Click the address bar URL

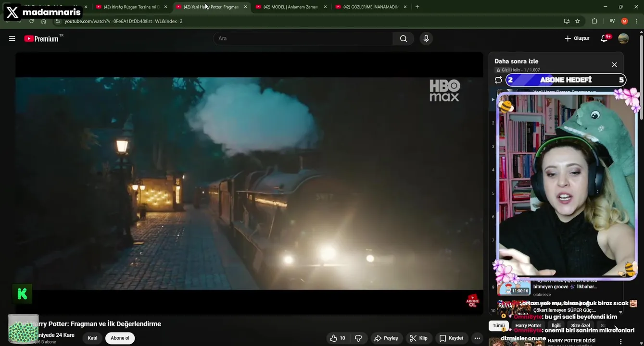(124, 21)
